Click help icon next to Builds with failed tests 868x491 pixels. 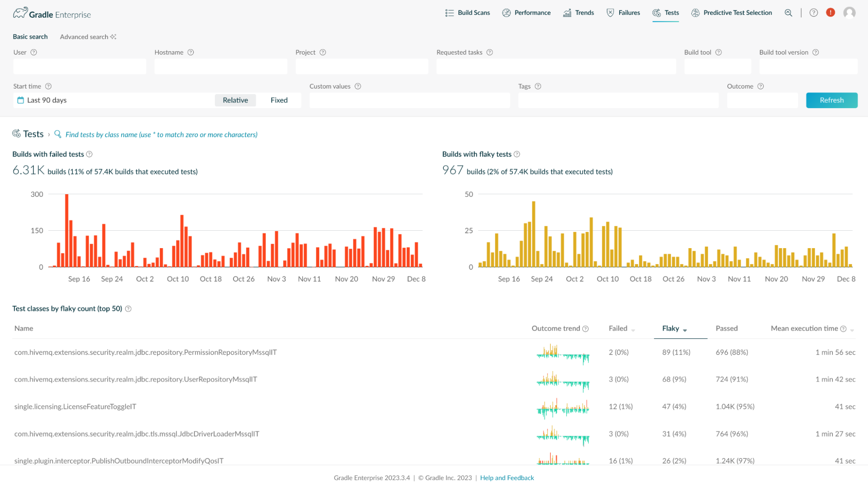89,154
